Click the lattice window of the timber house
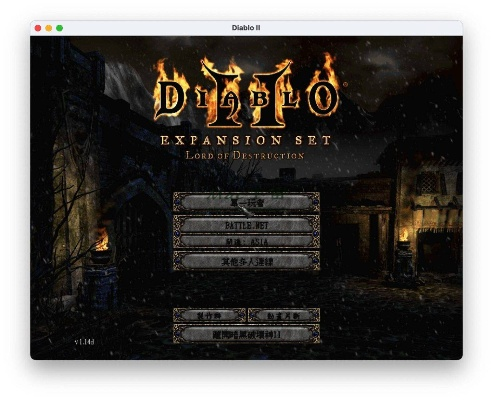Viewport: 493px width, 400px height. [x=429, y=183]
